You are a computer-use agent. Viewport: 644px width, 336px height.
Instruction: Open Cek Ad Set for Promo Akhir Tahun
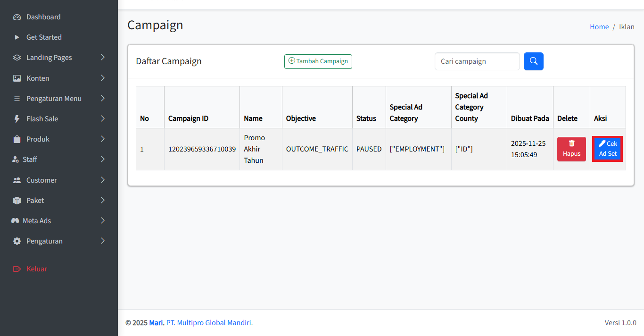608,149
